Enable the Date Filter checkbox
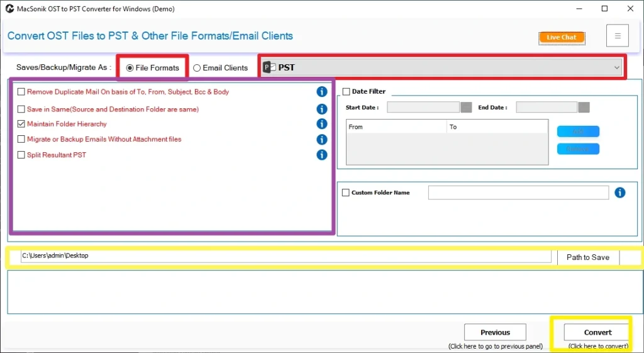The image size is (644, 353). pyautogui.click(x=345, y=92)
